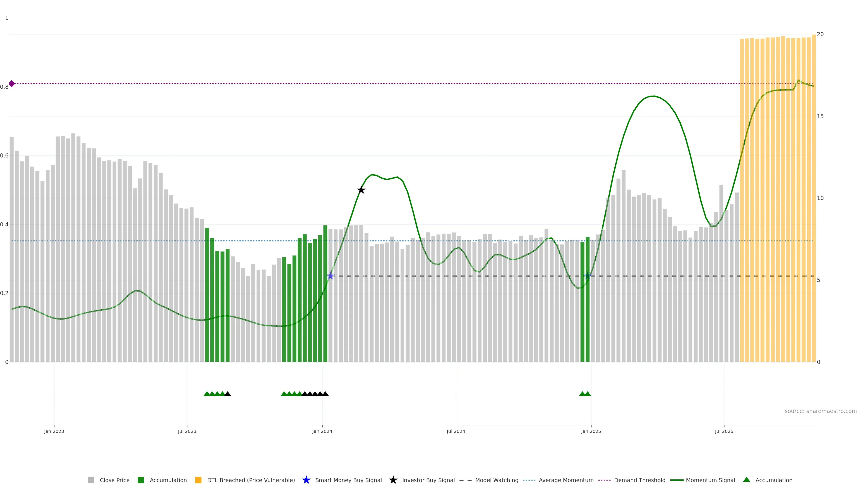
Task: Click the gray Close Price legend swatch
Action: pyautogui.click(x=91, y=480)
